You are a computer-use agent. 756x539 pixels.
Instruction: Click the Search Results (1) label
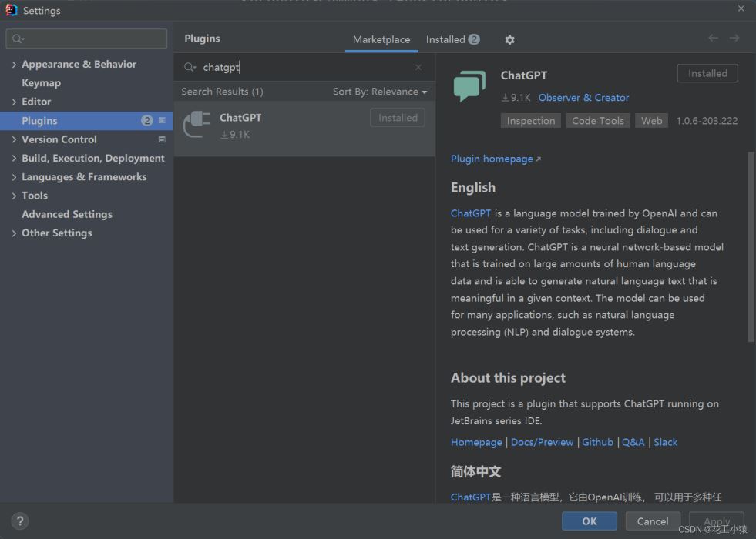pos(222,92)
